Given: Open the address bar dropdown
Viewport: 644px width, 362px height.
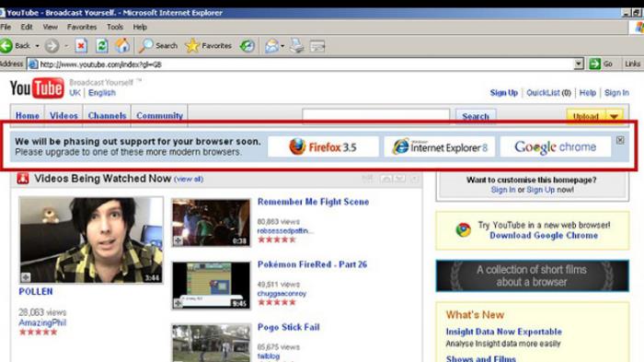Looking at the screenshot, I should [579, 64].
